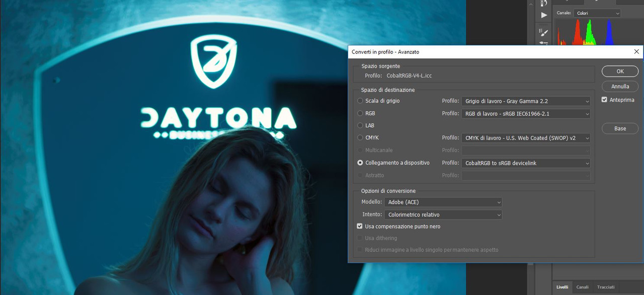
Task: Toggle the Anteprima checkbox
Action: pyautogui.click(x=604, y=100)
